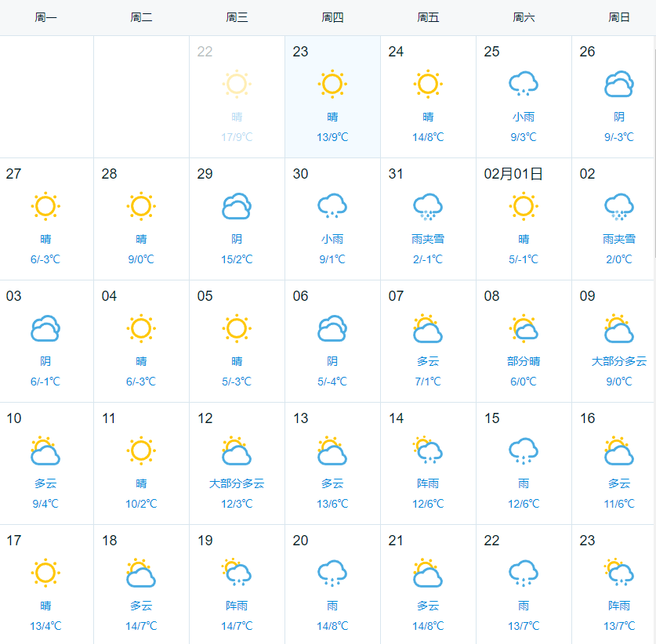Click the sleet icon on day 31
This screenshot has width=656, height=644.
pos(428,206)
